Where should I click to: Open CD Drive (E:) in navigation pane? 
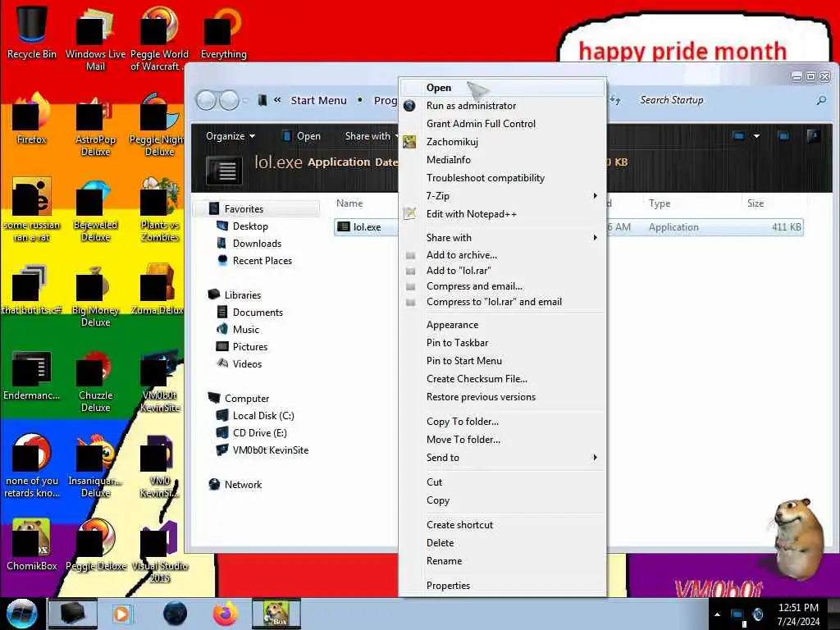259,433
